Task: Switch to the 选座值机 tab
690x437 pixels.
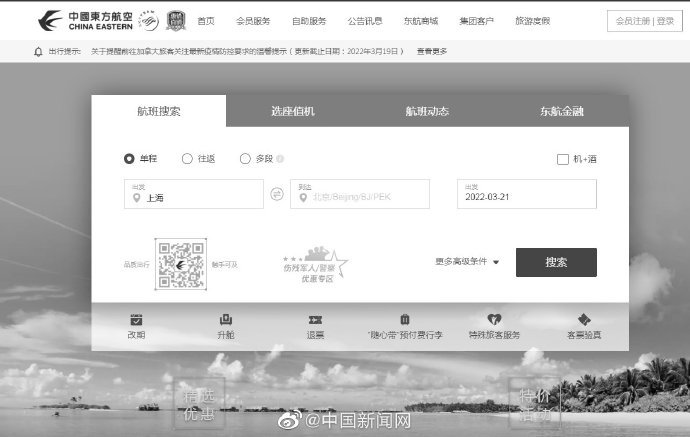Action: pos(293,111)
